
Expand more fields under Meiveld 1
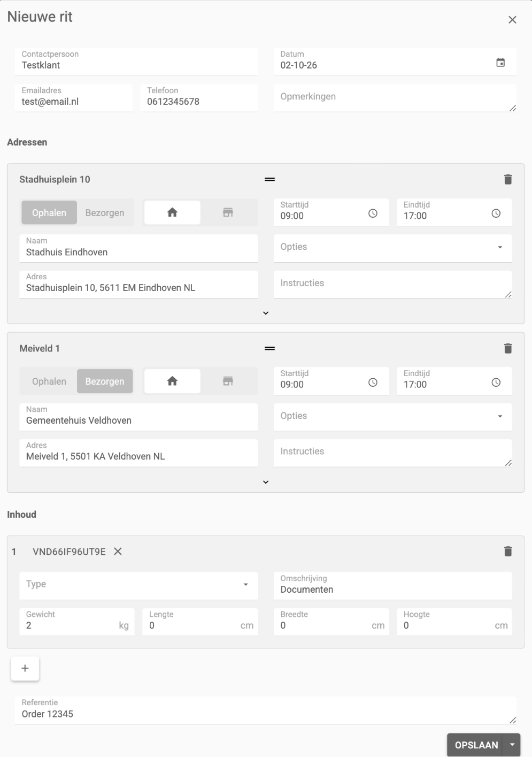(x=266, y=482)
